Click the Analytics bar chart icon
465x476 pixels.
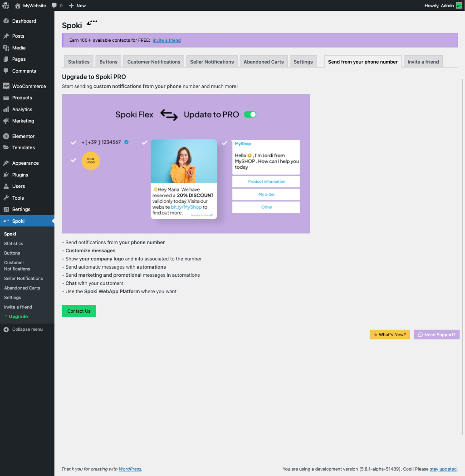(6, 110)
